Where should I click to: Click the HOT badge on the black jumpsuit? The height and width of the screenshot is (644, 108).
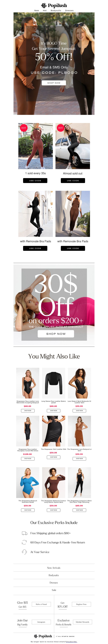tap(60, 128)
